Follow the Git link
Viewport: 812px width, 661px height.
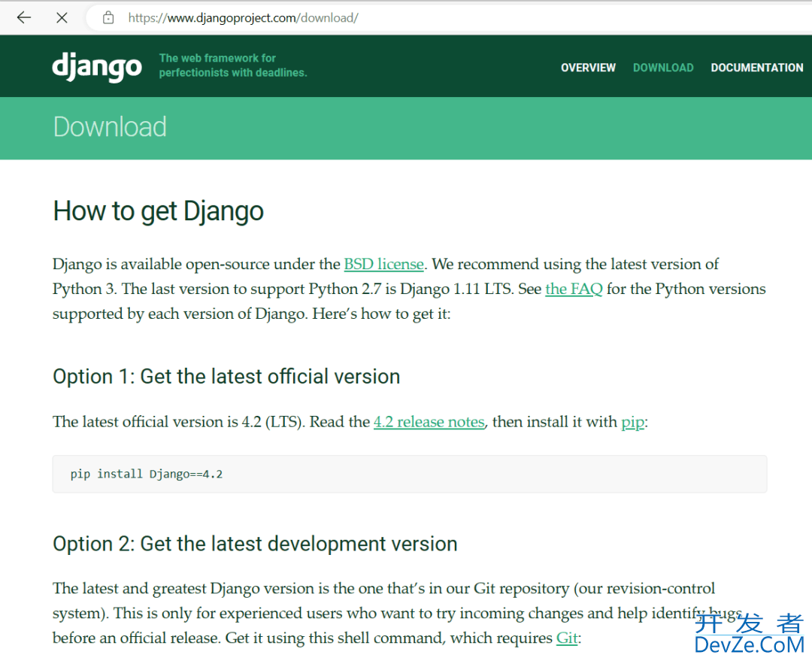click(x=567, y=638)
